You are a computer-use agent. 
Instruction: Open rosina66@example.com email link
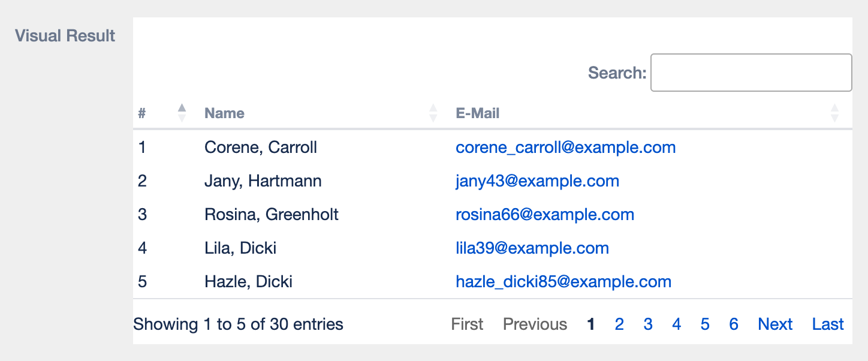tap(545, 215)
